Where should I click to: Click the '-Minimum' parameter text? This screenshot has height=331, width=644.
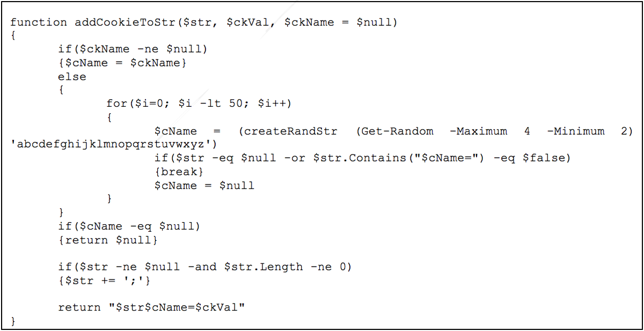pos(576,131)
